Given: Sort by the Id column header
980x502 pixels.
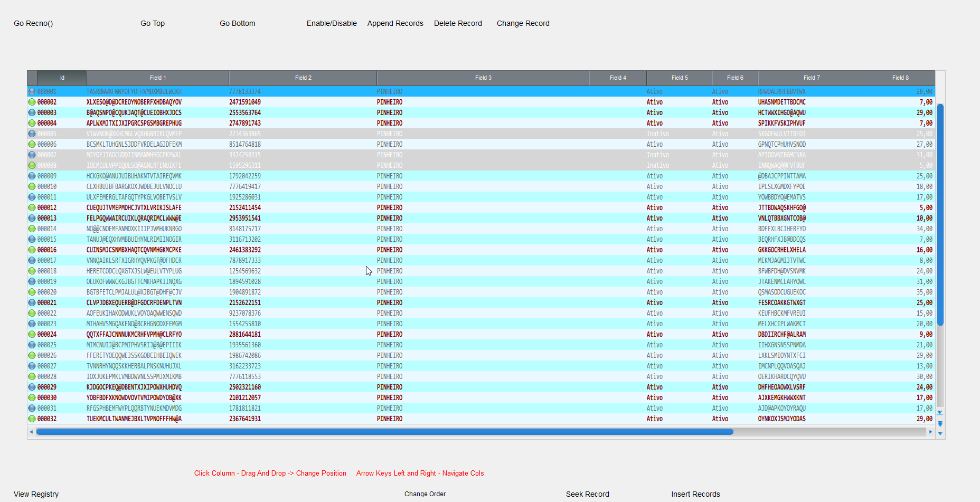Looking at the screenshot, I should point(62,78).
